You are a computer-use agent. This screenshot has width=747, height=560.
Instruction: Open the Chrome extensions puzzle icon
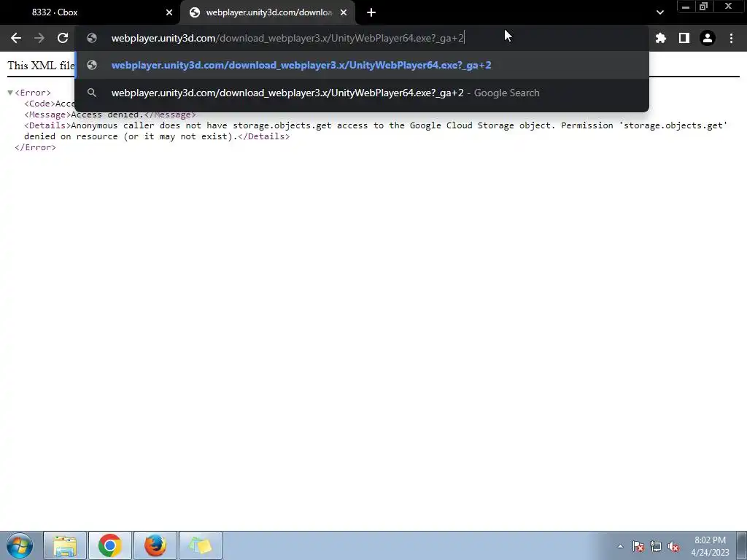(x=661, y=38)
